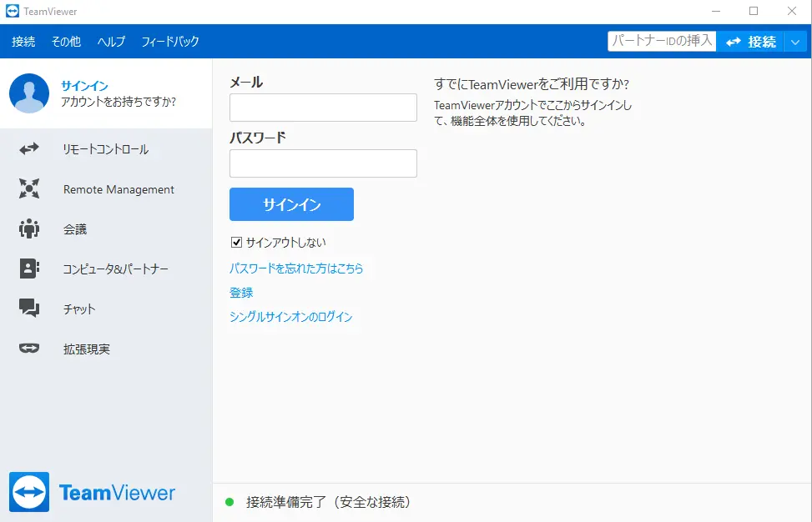This screenshot has width=812, height=522.
Task: Open the その他 menu
Action: click(x=66, y=42)
